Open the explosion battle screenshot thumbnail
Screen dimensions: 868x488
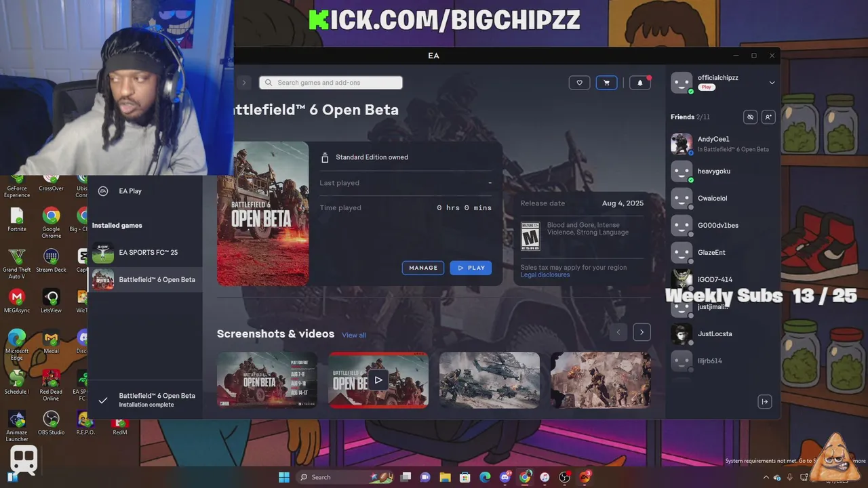click(601, 380)
